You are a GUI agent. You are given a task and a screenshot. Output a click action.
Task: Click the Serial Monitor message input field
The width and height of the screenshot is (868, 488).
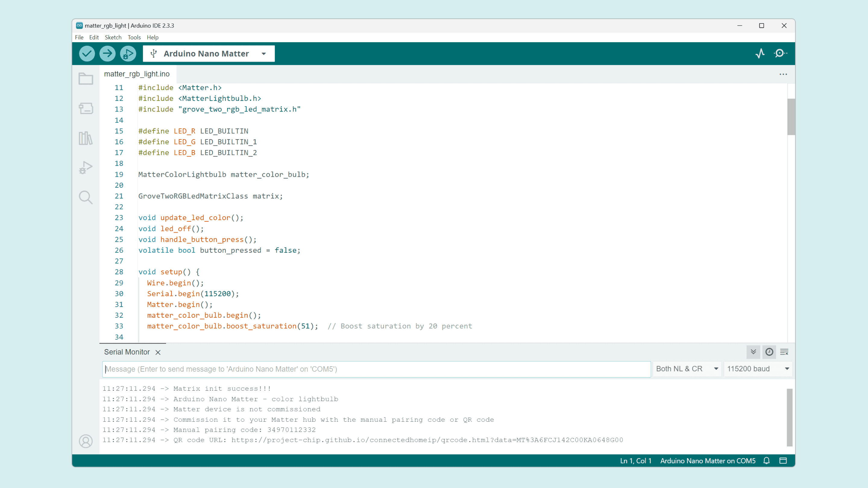click(x=376, y=369)
